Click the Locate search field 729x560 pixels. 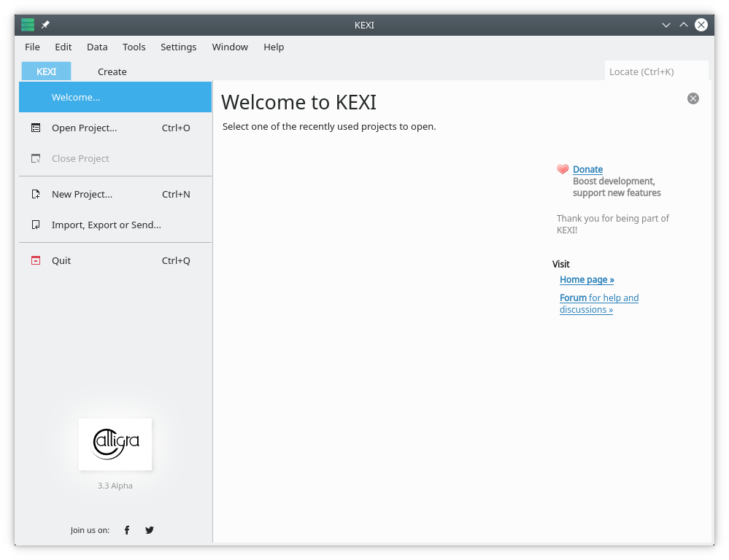click(656, 71)
